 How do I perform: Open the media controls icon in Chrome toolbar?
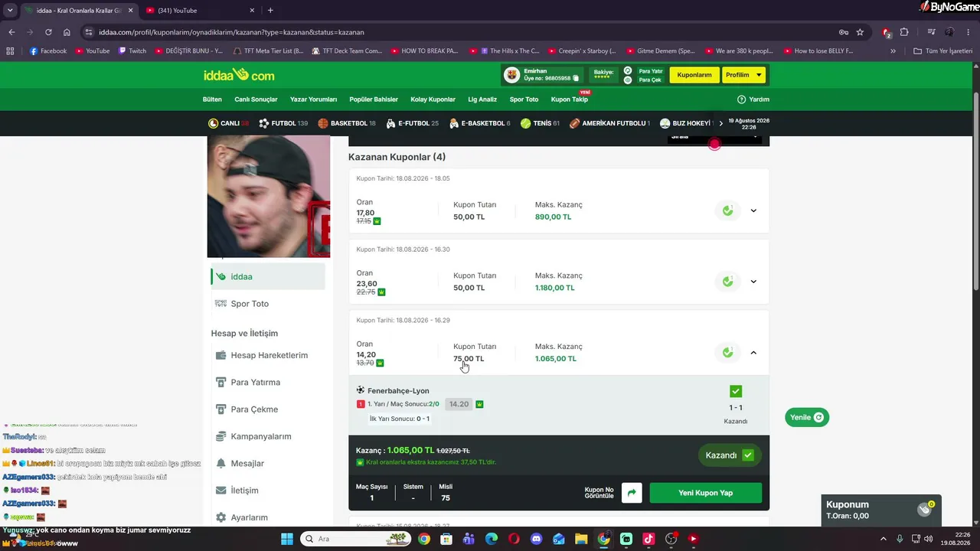(931, 32)
